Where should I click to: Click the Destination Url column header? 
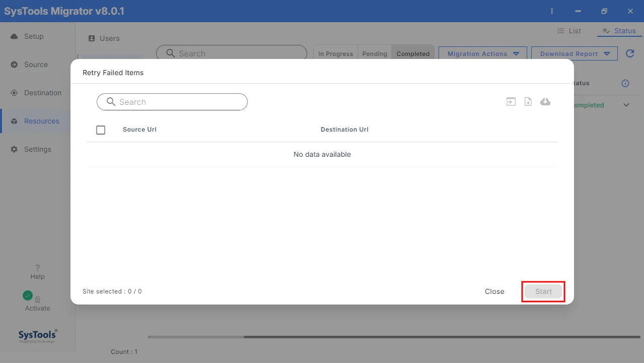click(344, 130)
